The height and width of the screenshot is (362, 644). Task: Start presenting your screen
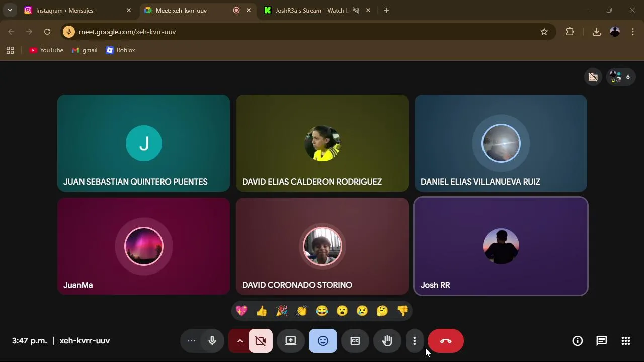pos(291,341)
